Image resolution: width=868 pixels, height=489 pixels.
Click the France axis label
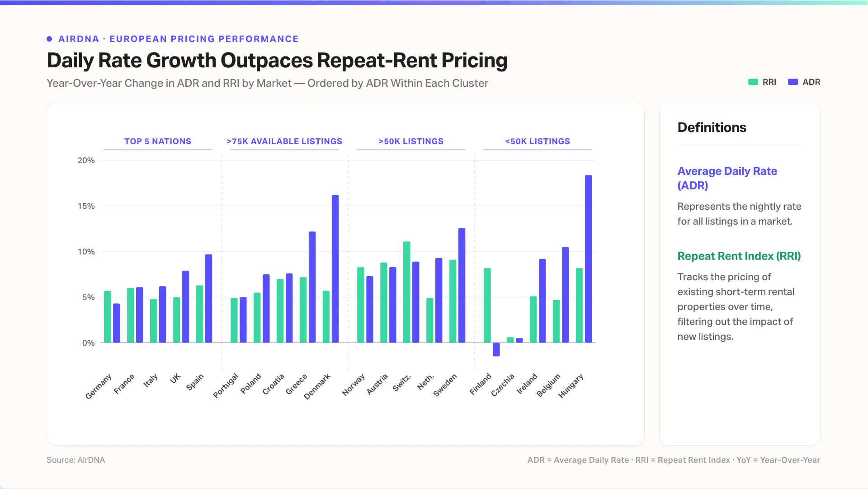(124, 384)
